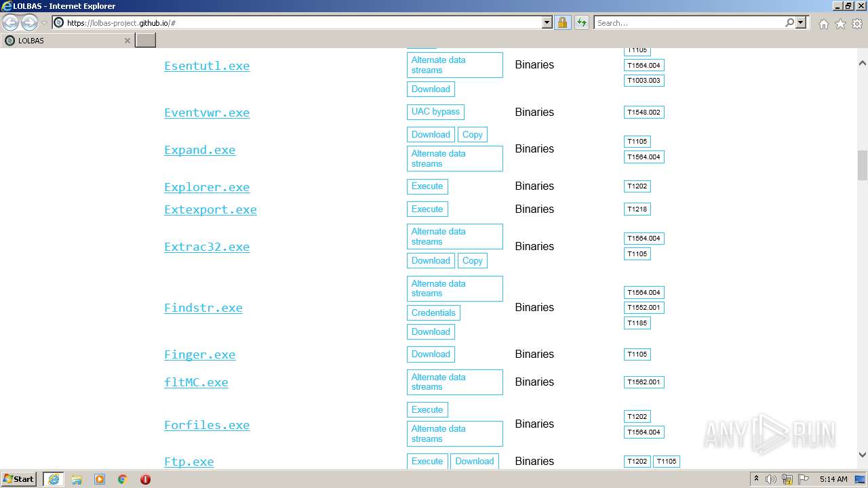Close the LOLBAS tab
Screen dimensions: 868x488
pyautogui.click(x=127, y=41)
